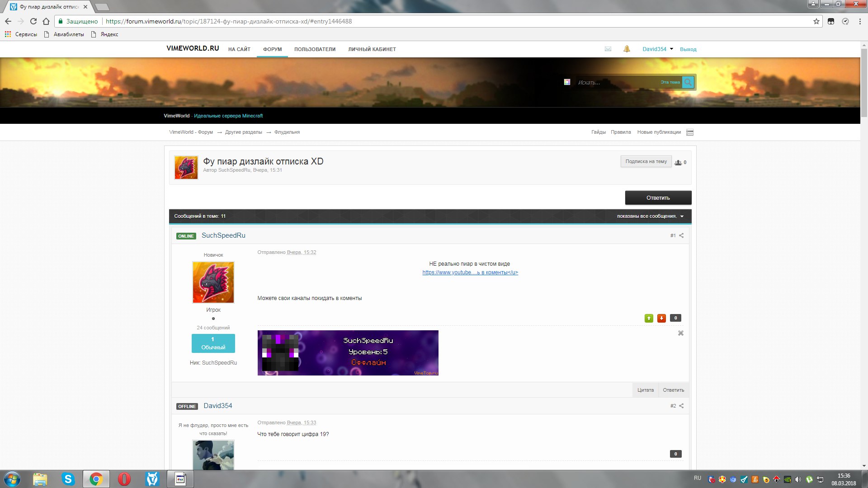Click the forum color theme picker icon
Screen dimensions: 868x488
pos(567,82)
